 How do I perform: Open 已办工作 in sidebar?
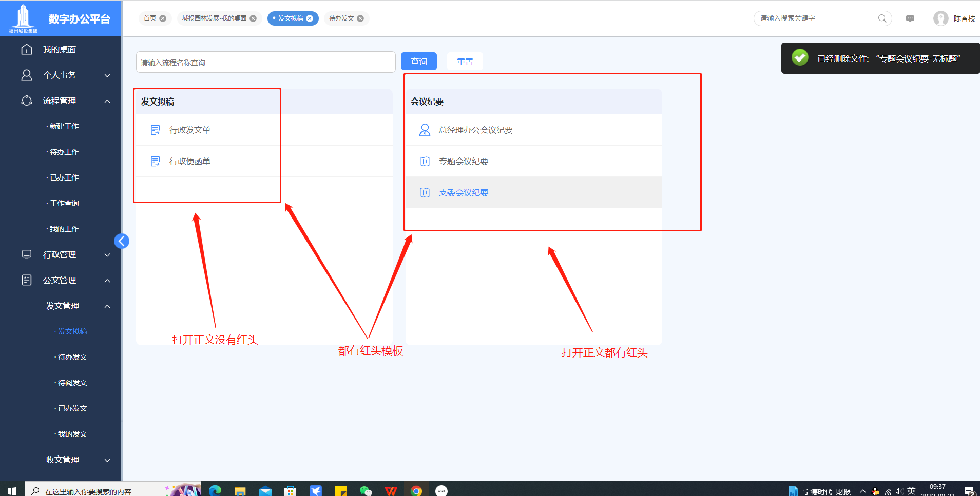coord(64,177)
